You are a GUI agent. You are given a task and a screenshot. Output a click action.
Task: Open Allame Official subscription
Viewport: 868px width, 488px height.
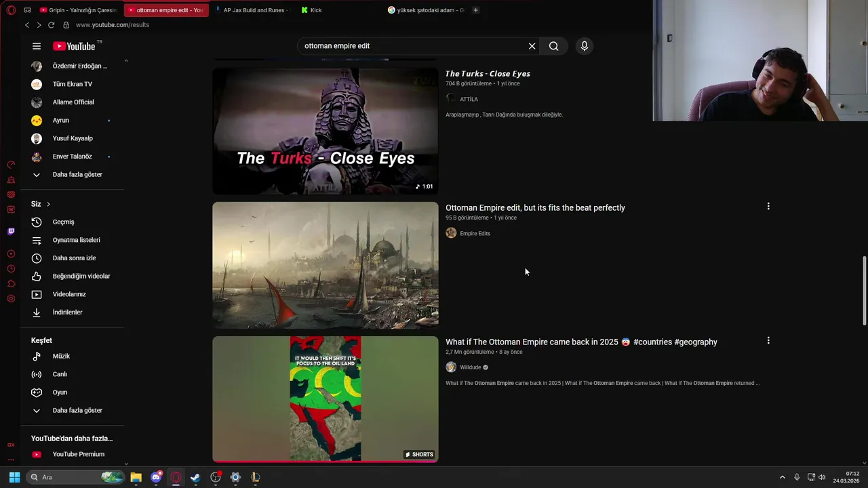pyautogui.click(x=73, y=102)
